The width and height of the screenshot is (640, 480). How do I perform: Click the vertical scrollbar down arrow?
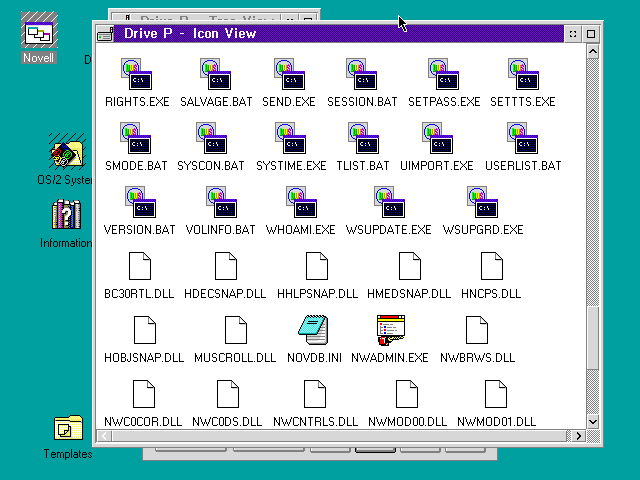click(593, 422)
